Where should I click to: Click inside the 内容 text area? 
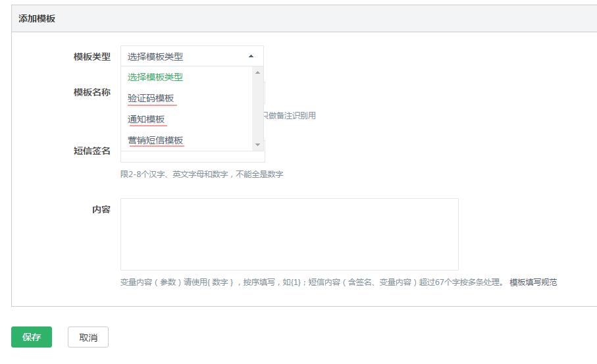coord(289,234)
